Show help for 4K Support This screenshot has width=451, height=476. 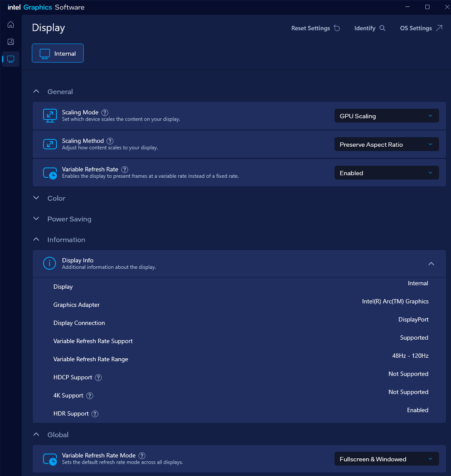tap(90, 395)
